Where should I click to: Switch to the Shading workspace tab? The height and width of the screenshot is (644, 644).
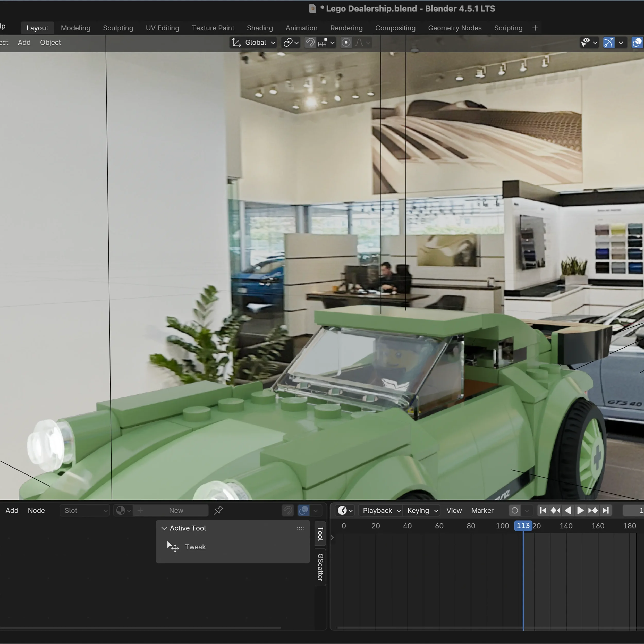pos(260,28)
